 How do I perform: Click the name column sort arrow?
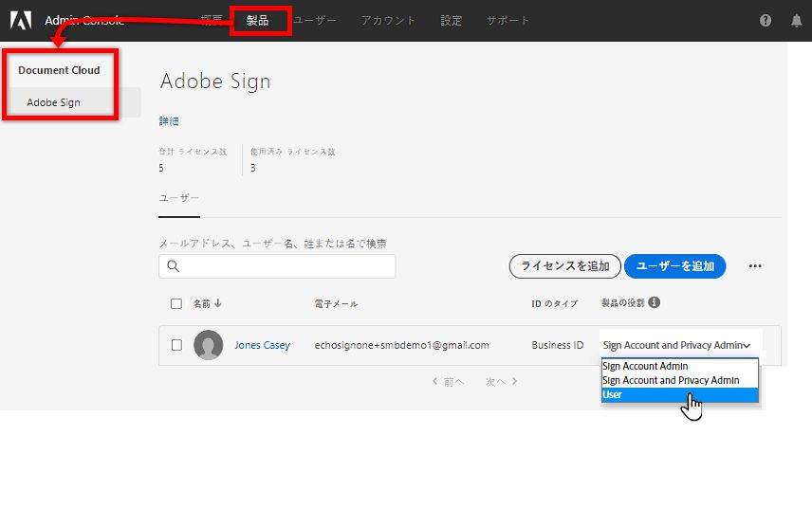click(x=218, y=304)
